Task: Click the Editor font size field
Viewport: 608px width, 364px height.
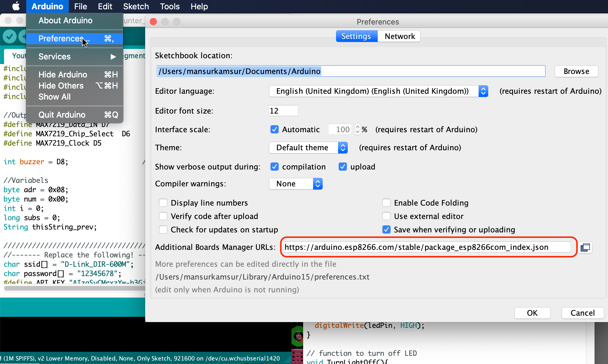Action: click(x=283, y=111)
